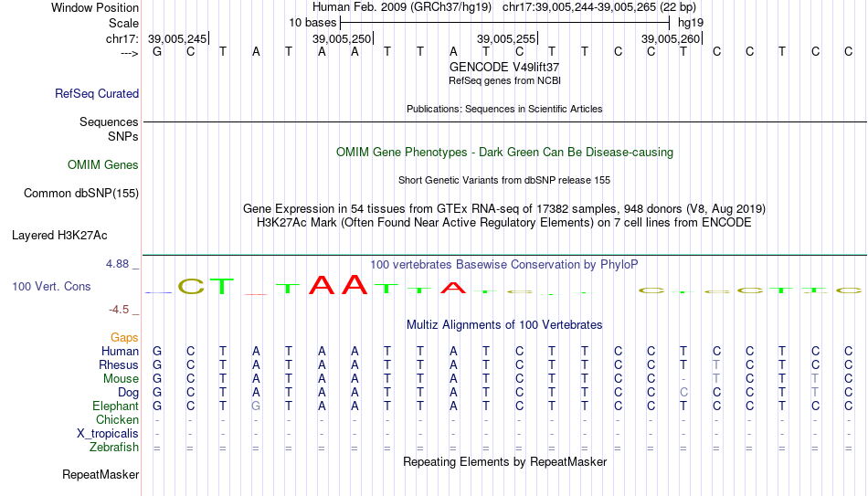Click the -4.5 PhyloP lower scale value
This screenshot has width=868, height=496.
tap(119, 310)
